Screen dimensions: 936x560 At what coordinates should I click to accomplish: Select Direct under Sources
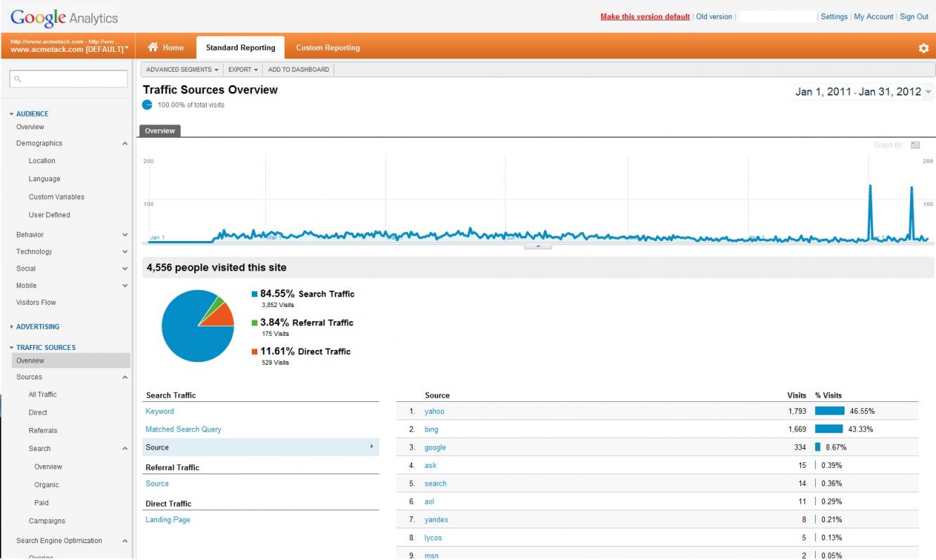pyautogui.click(x=38, y=413)
